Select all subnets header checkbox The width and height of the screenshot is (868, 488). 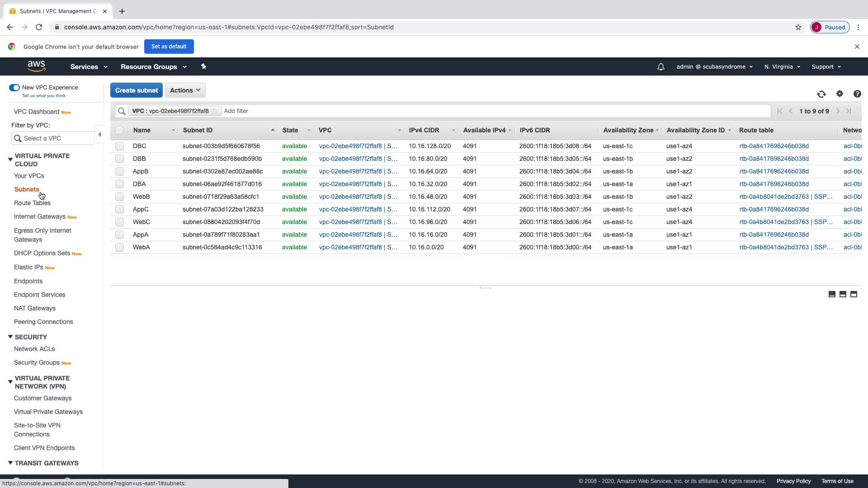point(119,130)
